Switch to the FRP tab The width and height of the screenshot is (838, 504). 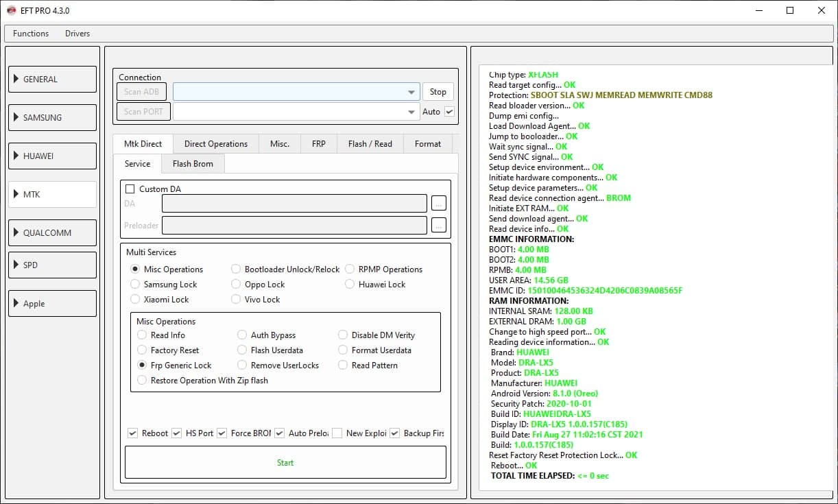click(x=319, y=144)
